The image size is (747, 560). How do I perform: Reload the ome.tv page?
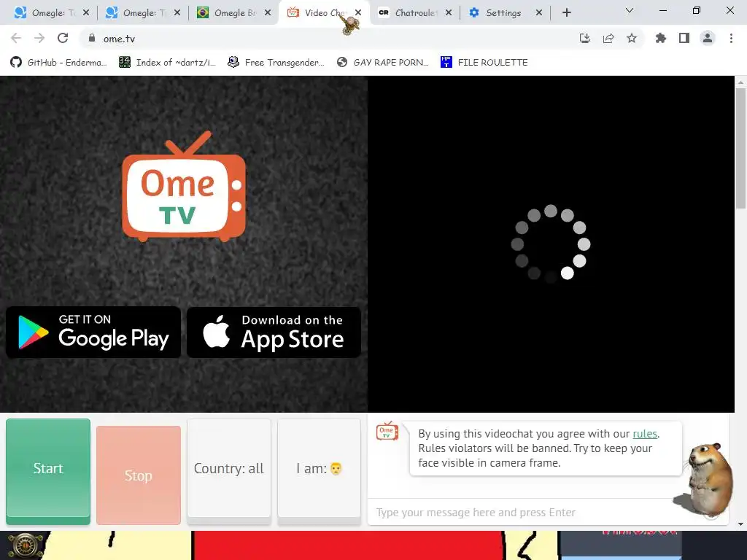[x=63, y=38]
